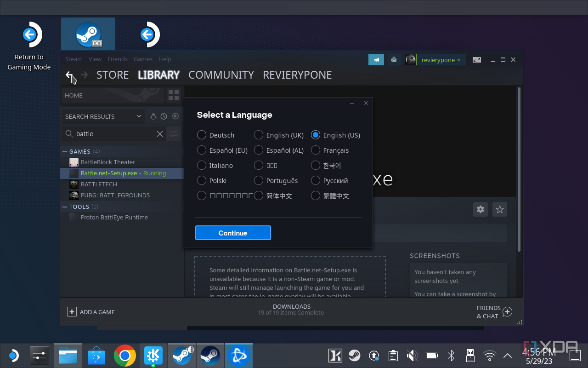The height and width of the screenshot is (368, 588).
Task: Open the View menu
Action: tap(95, 59)
